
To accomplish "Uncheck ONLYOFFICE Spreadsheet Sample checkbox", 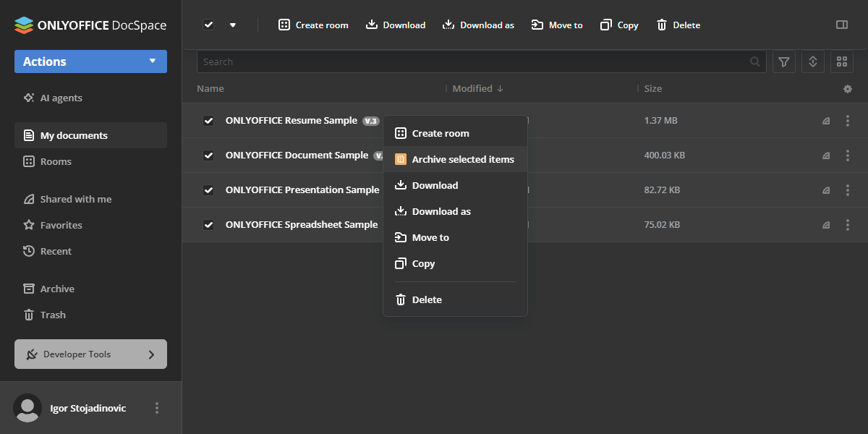I will click(x=208, y=225).
